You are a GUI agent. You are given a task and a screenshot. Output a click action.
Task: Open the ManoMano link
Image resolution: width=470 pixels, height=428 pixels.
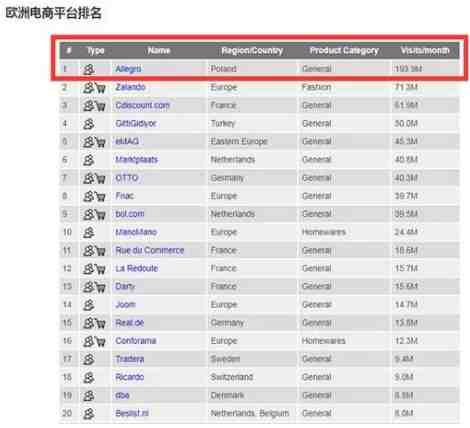coord(136,232)
